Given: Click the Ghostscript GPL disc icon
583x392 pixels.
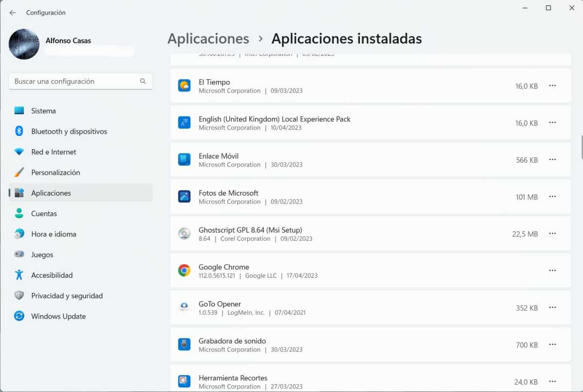Looking at the screenshot, I should [184, 234].
